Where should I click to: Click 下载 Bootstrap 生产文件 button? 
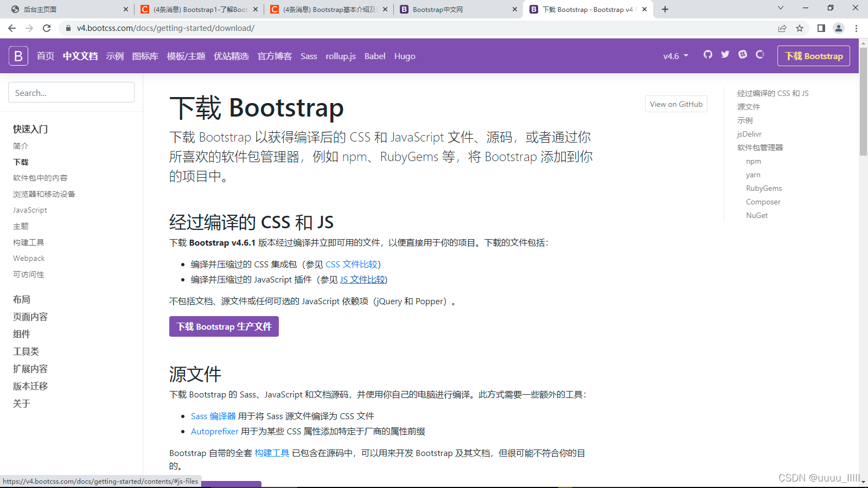[x=224, y=326]
